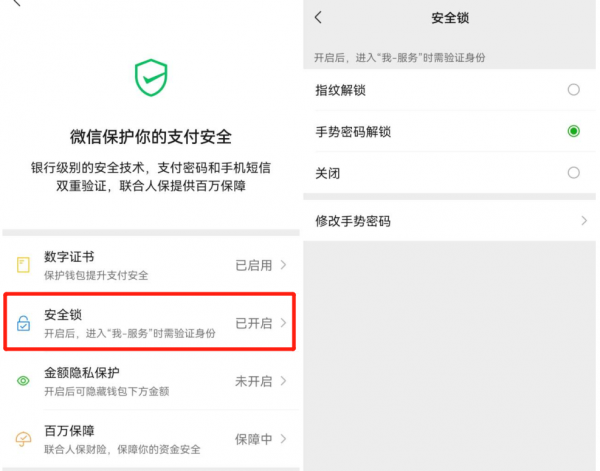Click the 微信保护你的支付安全 heading
The height and width of the screenshot is (471, 600).
coord(151,137)
